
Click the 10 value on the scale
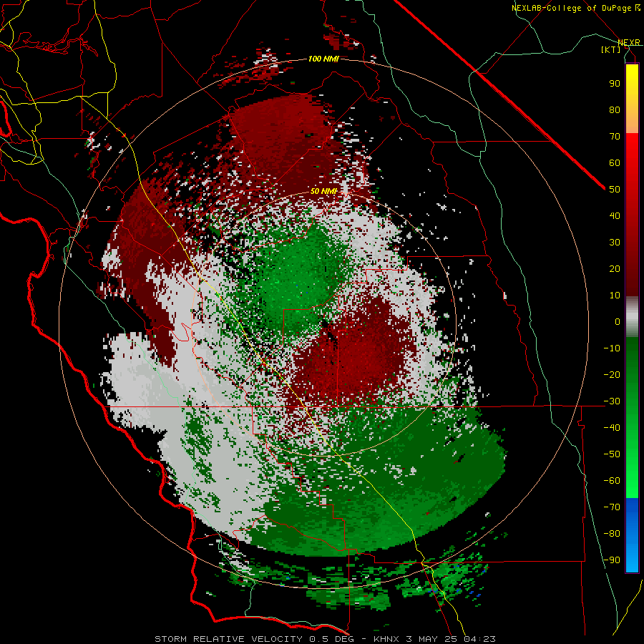(x=615, y=296)
